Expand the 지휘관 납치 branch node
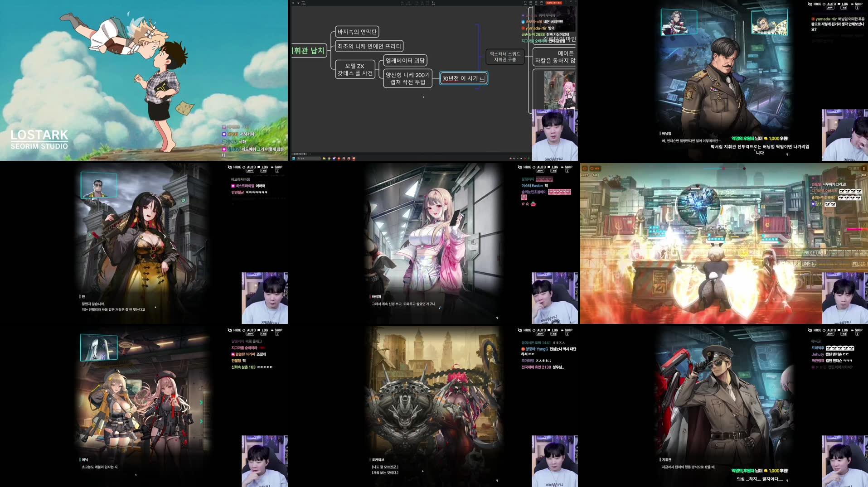This screenshot has height=487, width=868. click(x=309, y=51)
